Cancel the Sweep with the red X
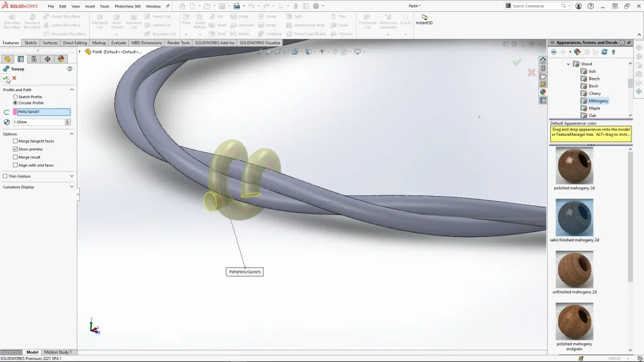Image resolution: width=644 pixels, height=362 pixels. [x=14, y=78]
